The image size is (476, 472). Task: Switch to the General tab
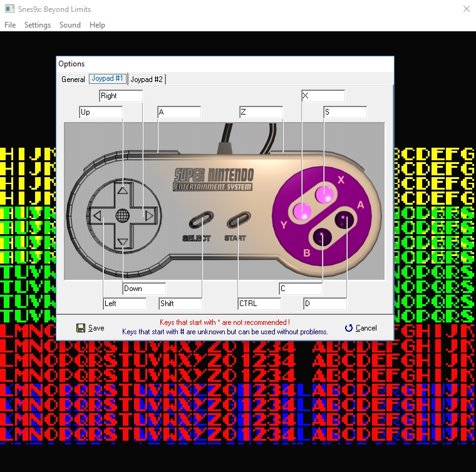pyautogui.click(x=73, y=79)
